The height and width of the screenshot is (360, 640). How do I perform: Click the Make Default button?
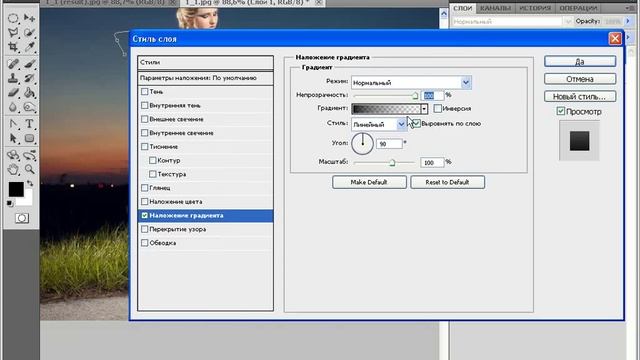pos(369,182)
